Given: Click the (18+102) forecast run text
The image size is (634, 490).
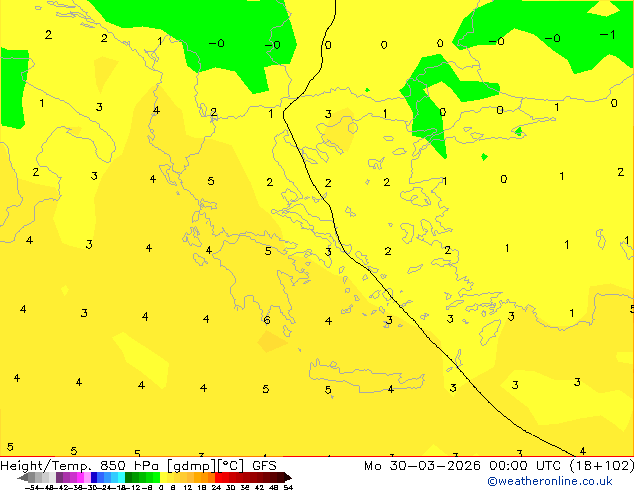Looking at the screenshot, I should pos(602,466).
